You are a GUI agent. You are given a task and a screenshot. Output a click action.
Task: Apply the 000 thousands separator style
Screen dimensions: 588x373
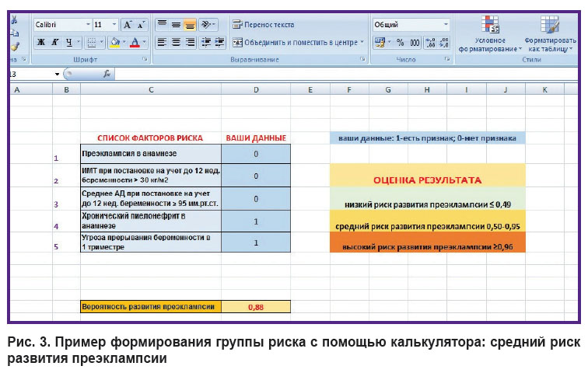point(415,42)
